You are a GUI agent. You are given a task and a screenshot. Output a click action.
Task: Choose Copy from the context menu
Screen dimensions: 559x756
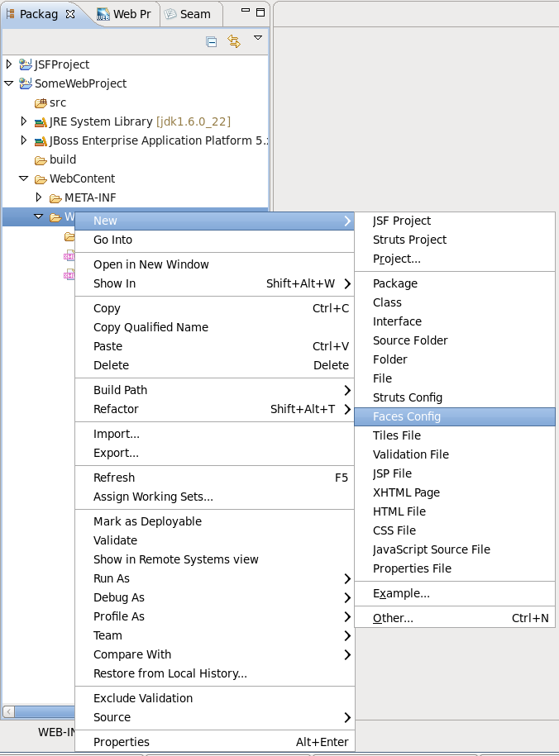(215, 308)
